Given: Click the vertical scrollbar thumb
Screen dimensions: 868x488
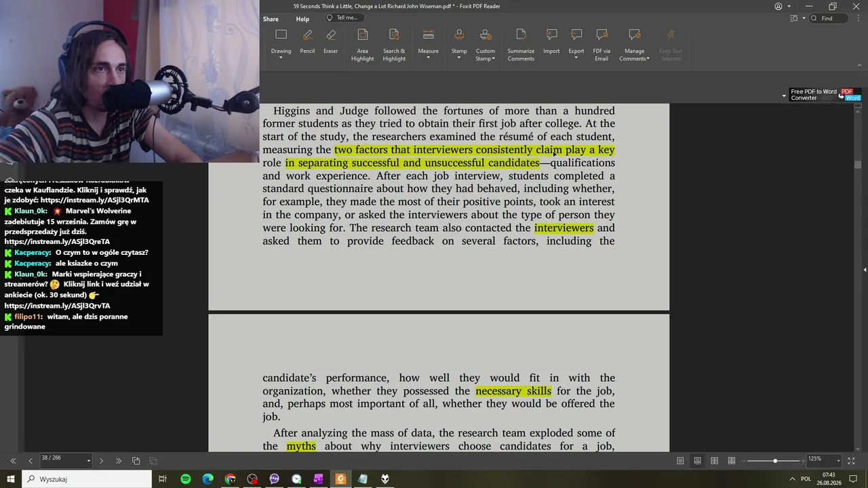Looking at the screenshot, I should (858, 165).
